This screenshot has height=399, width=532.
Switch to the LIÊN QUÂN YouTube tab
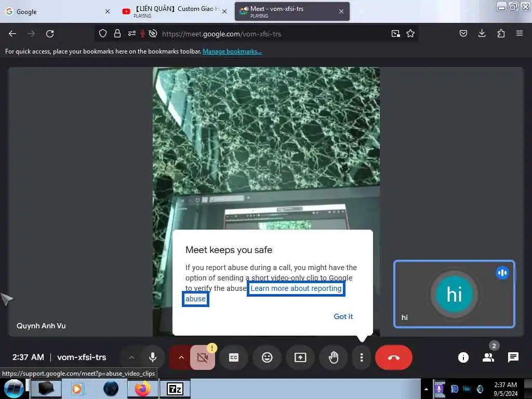pos(175,11)
